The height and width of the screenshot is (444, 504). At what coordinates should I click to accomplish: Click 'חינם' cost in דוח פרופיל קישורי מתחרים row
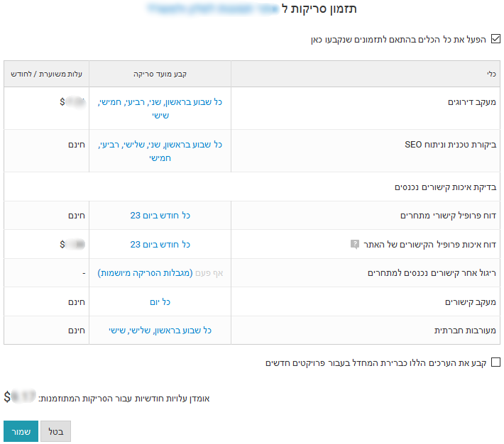coord(77,216)
